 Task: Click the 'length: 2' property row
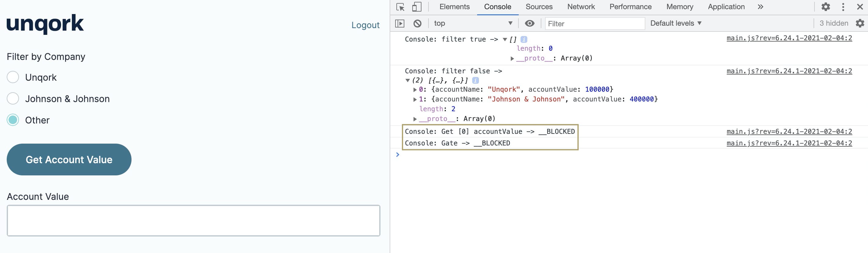[x=437, y=109]
